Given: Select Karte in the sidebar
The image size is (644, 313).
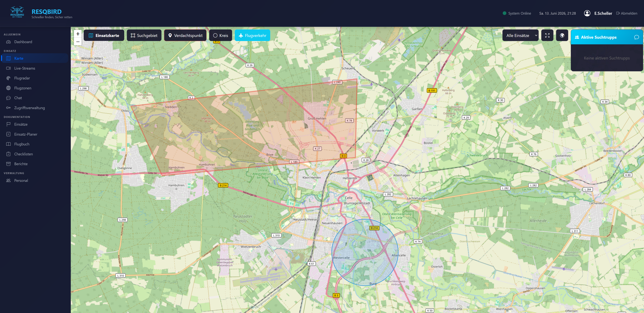Looking at the screenshot, I should pyautogui.click(x=35, y=58).
